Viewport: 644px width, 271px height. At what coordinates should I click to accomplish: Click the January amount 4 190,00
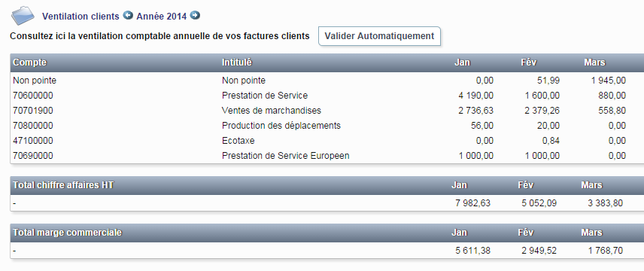click(x=475, y=96)
